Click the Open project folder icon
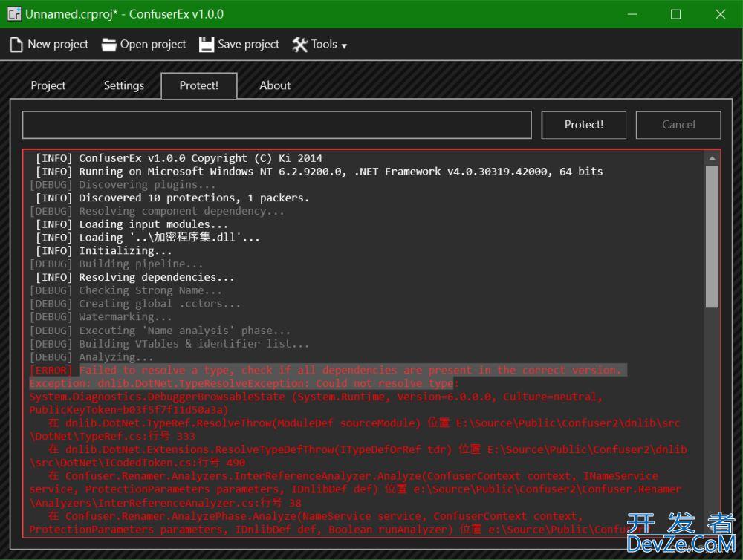This screenshot has width=743, height=560. point(109,45)
